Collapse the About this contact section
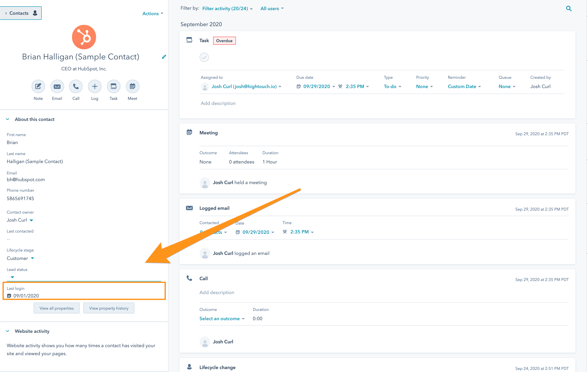This screenshot has width=588, height=372. pos(8,119)
